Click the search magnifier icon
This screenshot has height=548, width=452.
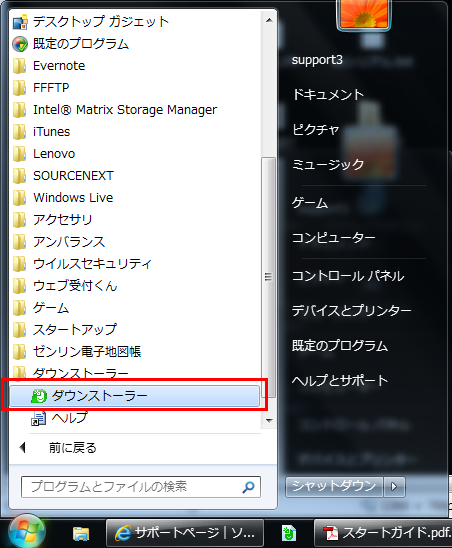[248, 487]
